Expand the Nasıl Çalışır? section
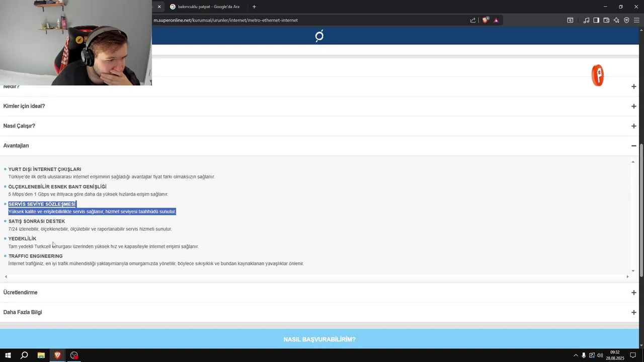644x362 pixels. point(319,126)
